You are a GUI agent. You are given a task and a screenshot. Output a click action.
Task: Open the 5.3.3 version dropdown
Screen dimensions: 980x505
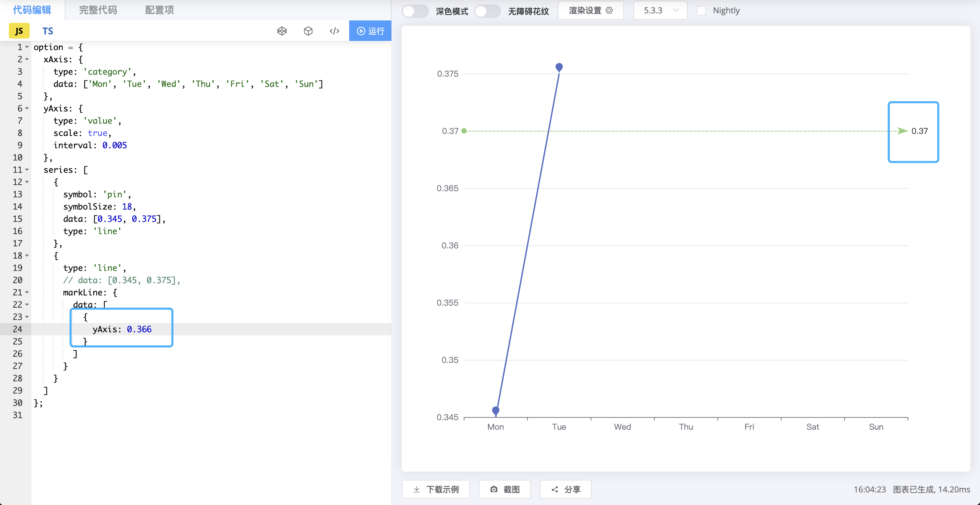(x=660, y=10)
